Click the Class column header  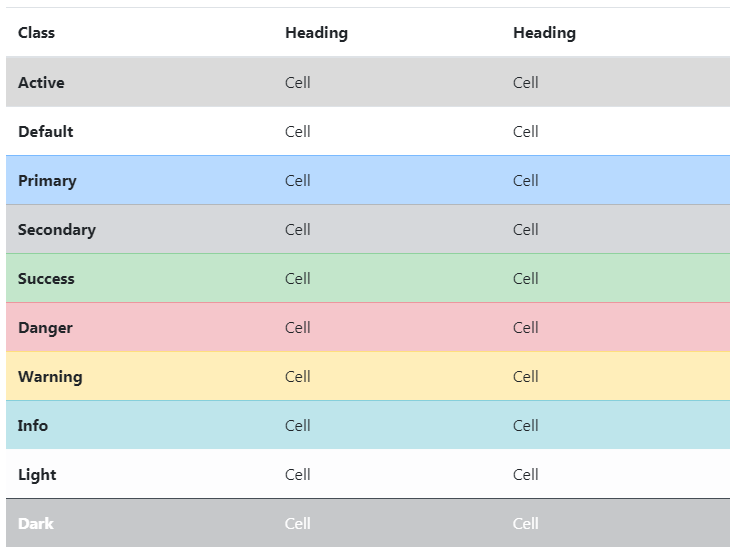[36, 33]
